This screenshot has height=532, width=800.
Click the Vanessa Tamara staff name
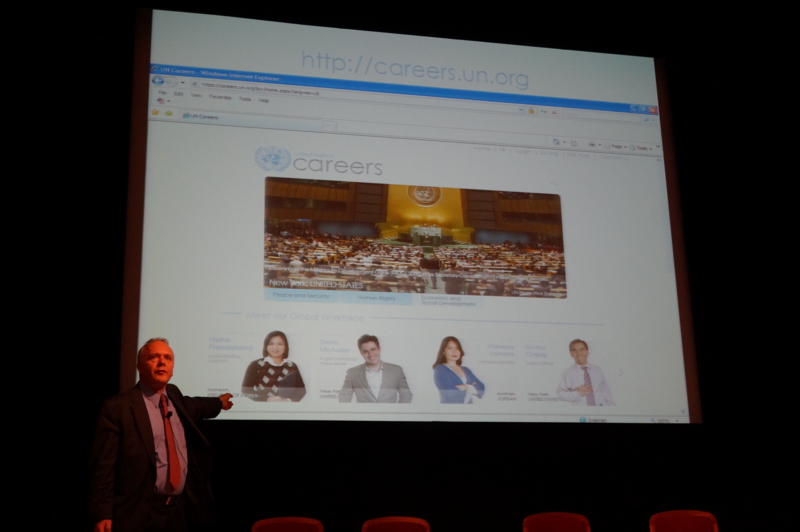coord(501,350)
